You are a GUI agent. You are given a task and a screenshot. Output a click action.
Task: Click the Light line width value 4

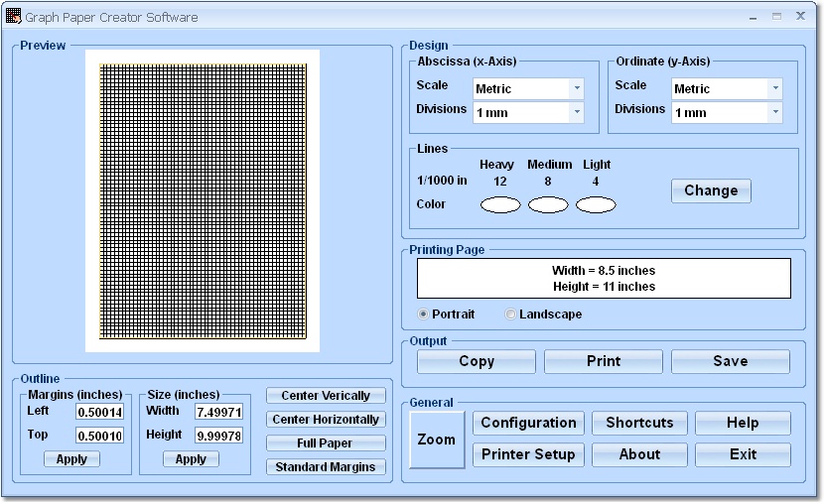[596, 182]
